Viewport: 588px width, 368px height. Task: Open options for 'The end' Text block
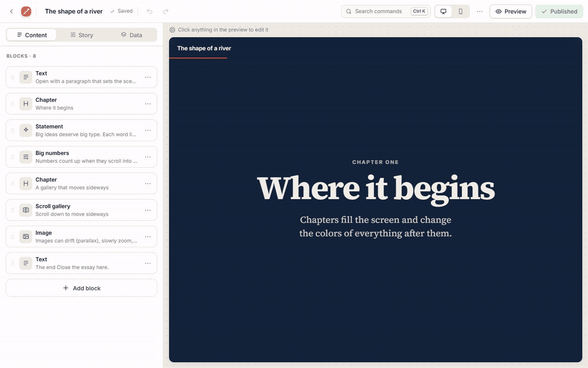[148, 263]
